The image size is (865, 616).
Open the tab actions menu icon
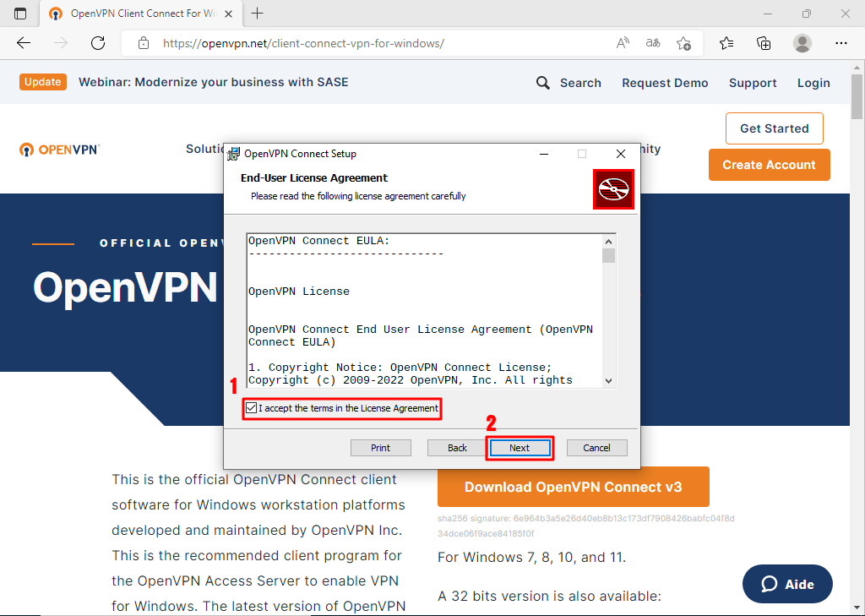20,14
